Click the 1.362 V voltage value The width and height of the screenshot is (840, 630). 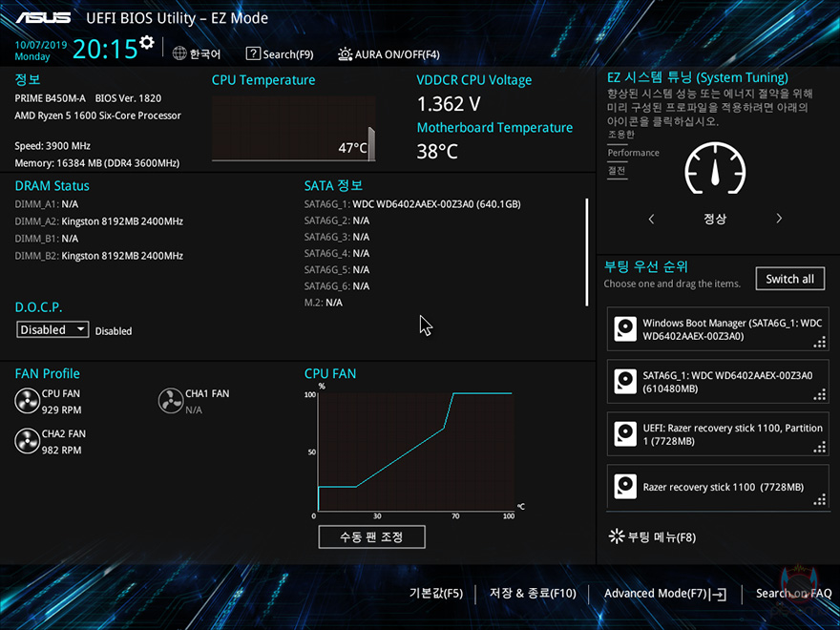pos(449,104)
